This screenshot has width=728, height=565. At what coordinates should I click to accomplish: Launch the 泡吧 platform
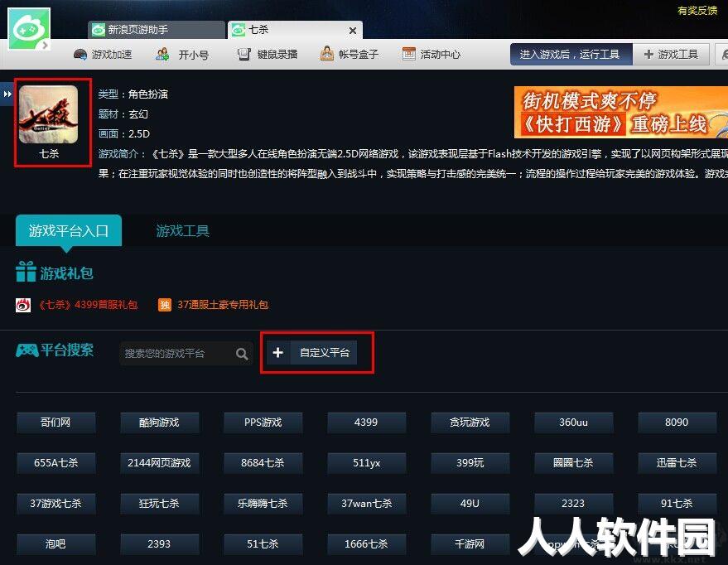pyautogui.click(x=55, y=543)
